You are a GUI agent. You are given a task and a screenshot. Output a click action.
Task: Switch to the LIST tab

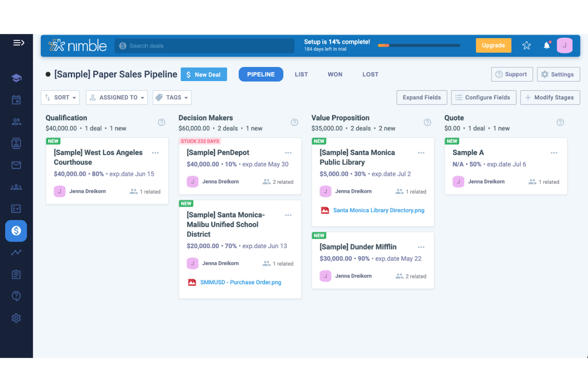301,75
